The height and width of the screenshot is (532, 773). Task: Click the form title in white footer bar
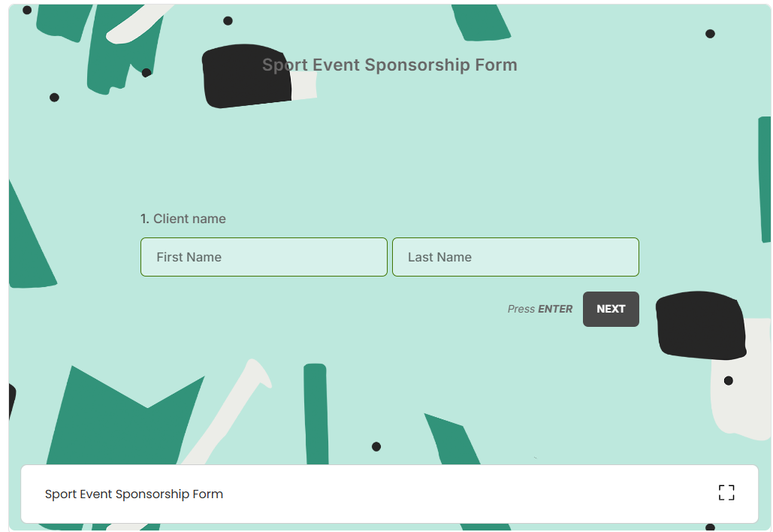134,494
